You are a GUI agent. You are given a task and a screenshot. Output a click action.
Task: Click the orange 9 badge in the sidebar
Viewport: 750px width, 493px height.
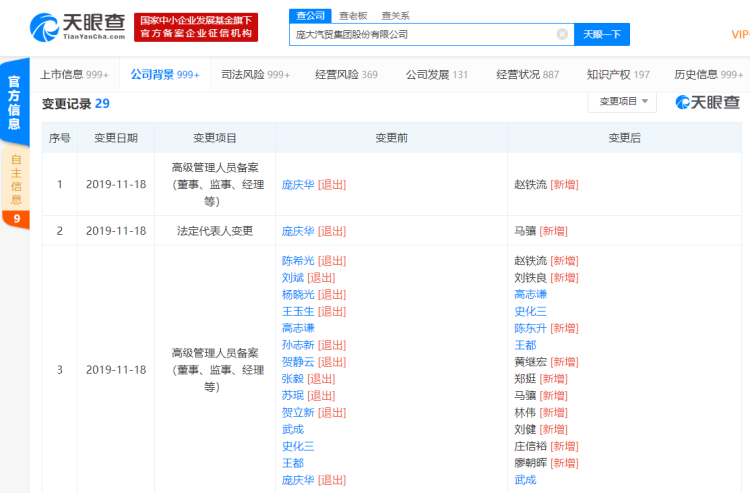click(x=16, y=218)
